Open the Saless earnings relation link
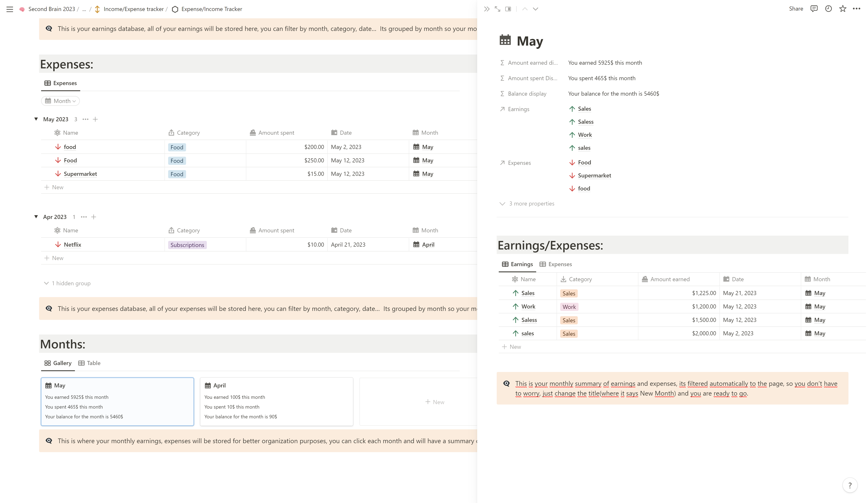 (x=586, y=122)
